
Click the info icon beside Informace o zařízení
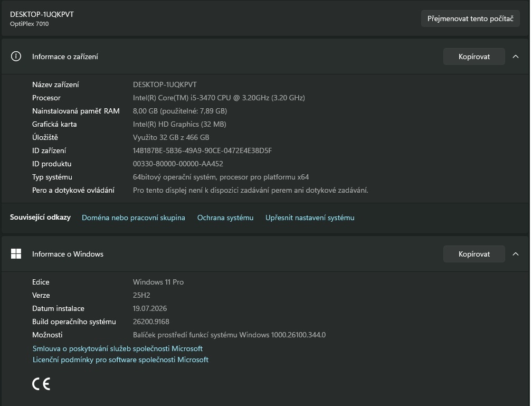click(16, 56)
